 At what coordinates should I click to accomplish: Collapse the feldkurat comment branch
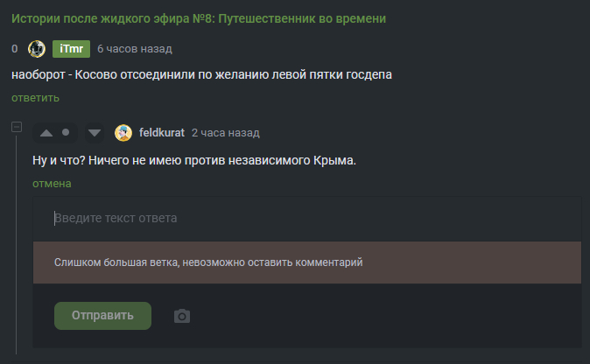(17, 128)
